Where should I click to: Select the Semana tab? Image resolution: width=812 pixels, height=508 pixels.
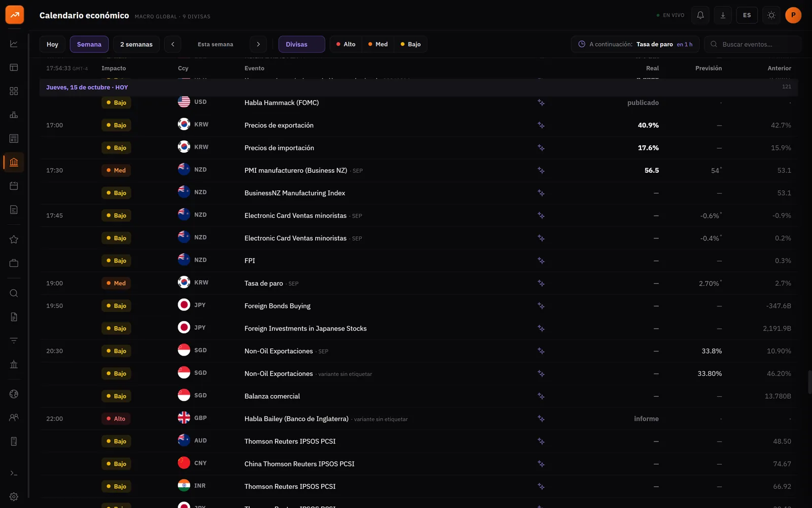[x=89, y=44]
